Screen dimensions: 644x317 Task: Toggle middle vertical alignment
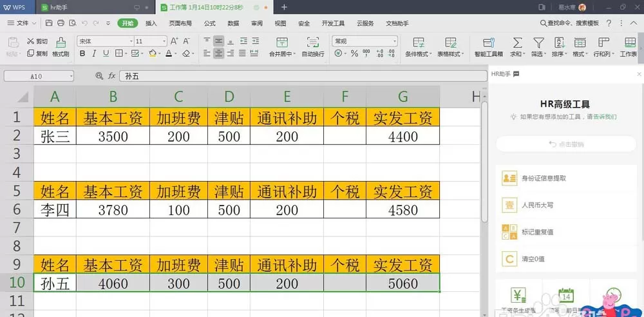(219, 41)
